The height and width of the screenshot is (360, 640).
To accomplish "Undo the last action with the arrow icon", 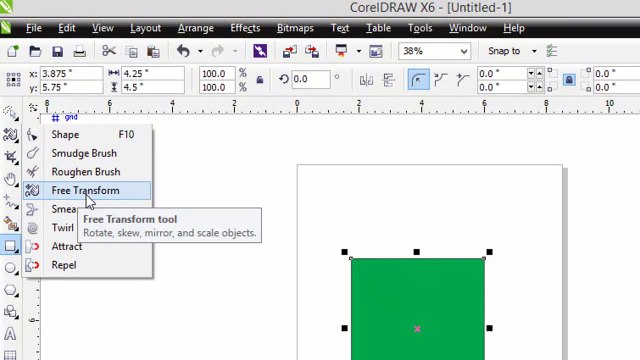I will coord(183,51).
